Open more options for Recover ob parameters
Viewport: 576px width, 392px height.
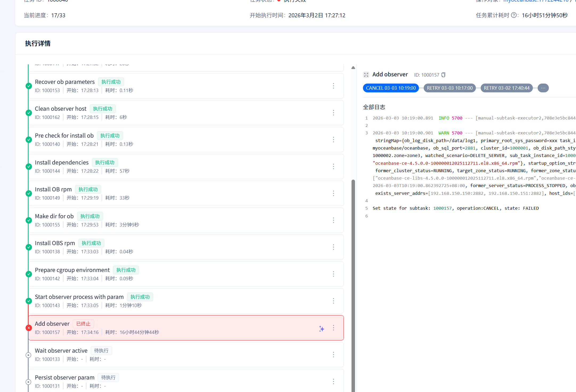pos(333,86)
